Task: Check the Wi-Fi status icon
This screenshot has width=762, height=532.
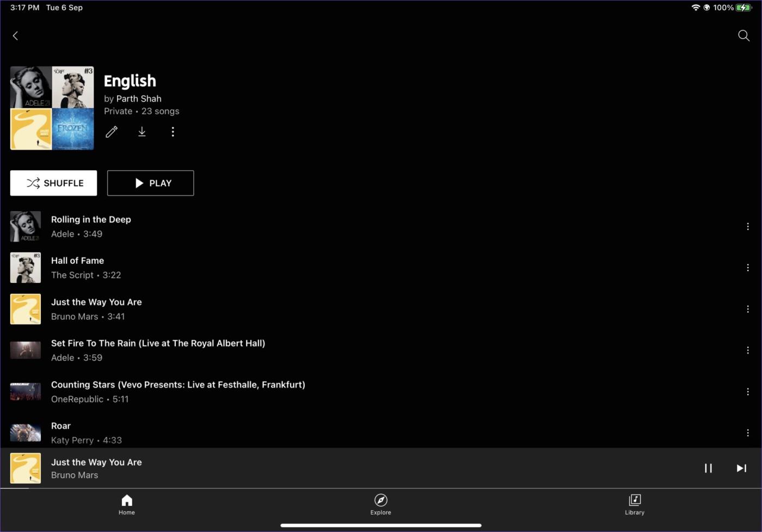Action: [x=696, y=8]
